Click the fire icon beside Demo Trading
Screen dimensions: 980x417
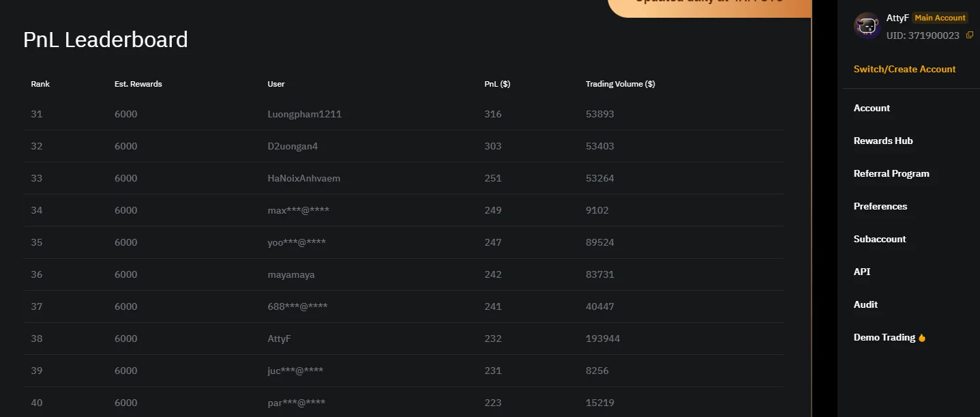tap(922, 338)
